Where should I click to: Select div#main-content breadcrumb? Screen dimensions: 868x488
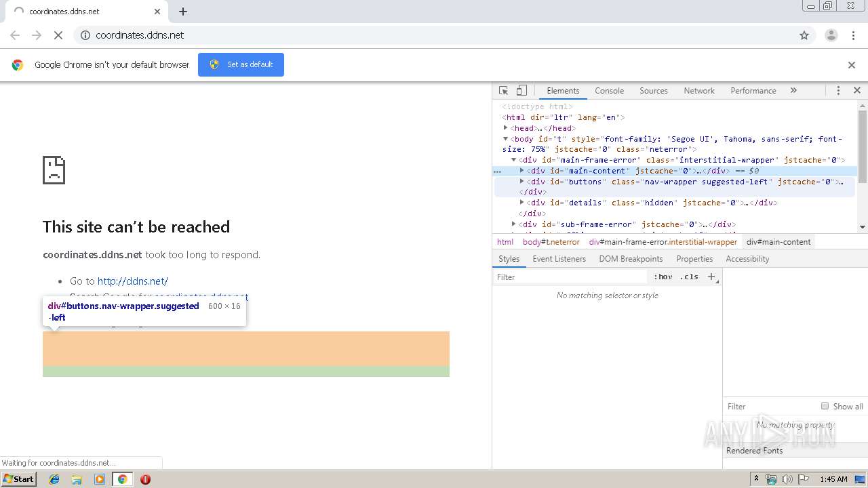coord(778,241)
